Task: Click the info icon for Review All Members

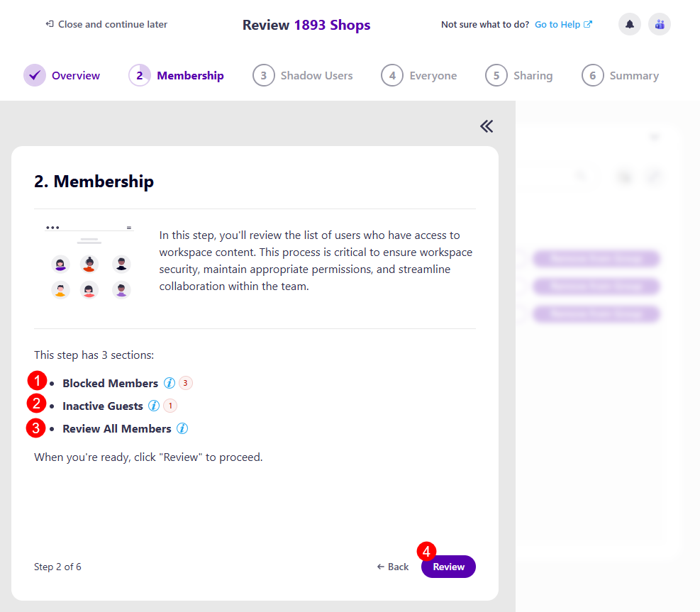Action: 182,428
